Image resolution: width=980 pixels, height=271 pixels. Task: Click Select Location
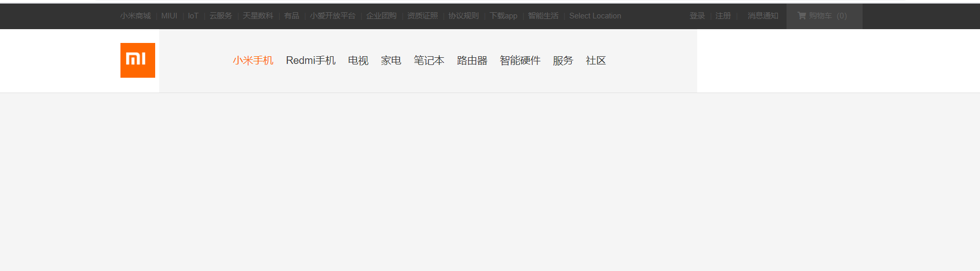pos(595,16)
